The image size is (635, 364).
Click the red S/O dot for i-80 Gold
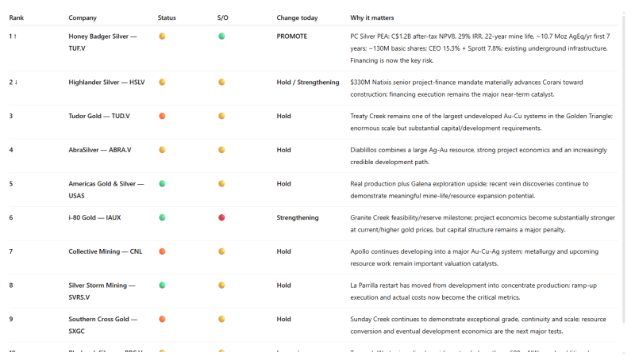[x=221, y=217]
